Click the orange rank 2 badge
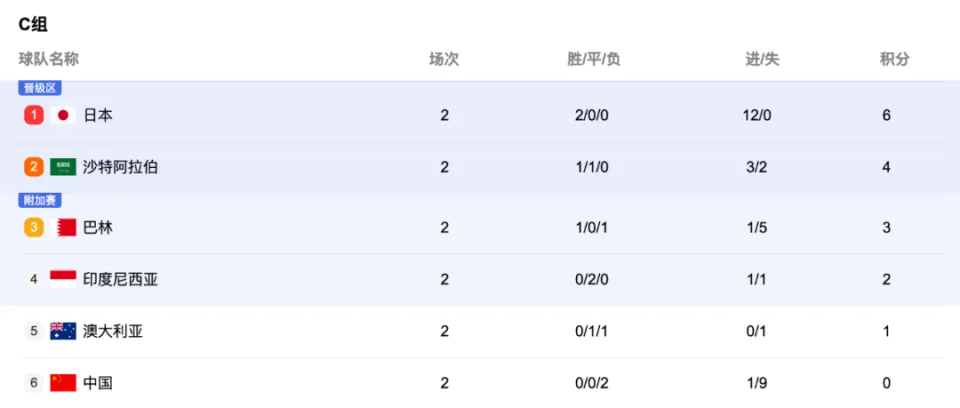The image size is (960, 408). 34,167
